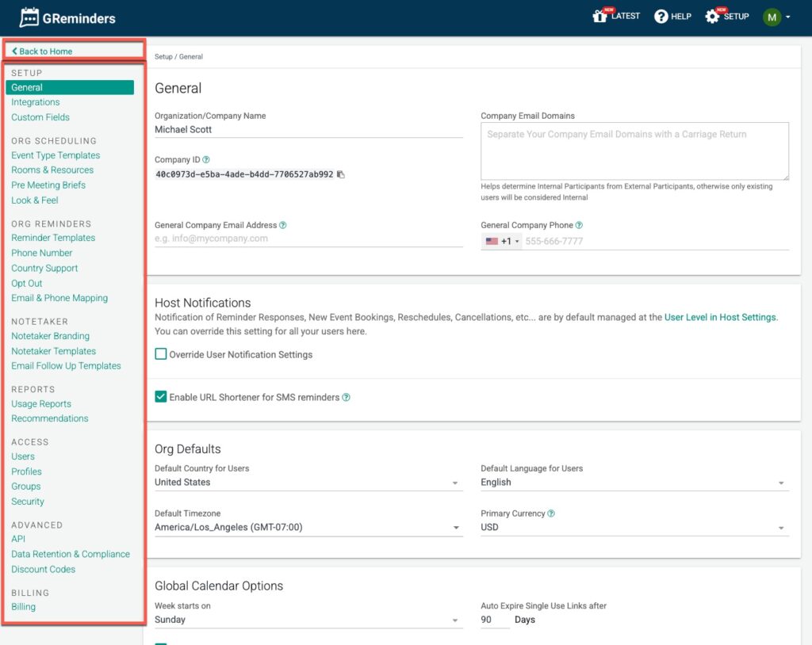This screenshot has width=812, height=645.
Task: Open the Setup gear icon
Action: pyautogui.click(x=712, y=17)
